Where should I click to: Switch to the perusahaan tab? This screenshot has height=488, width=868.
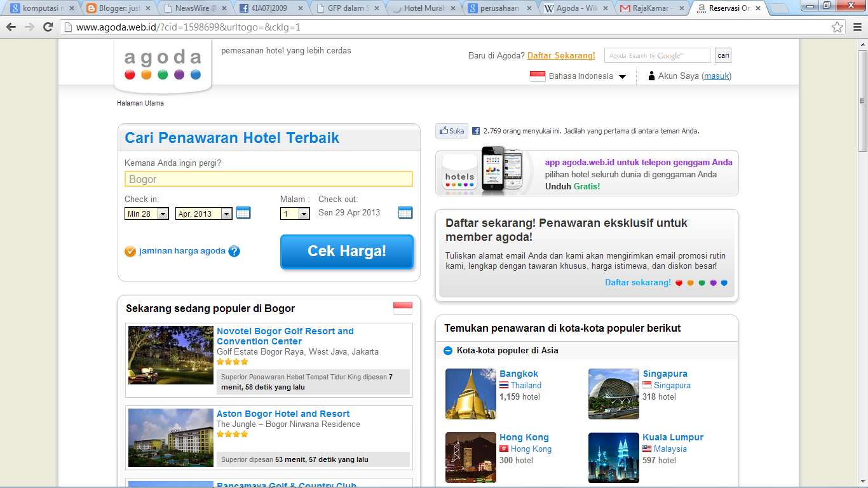tap(499, 8)
